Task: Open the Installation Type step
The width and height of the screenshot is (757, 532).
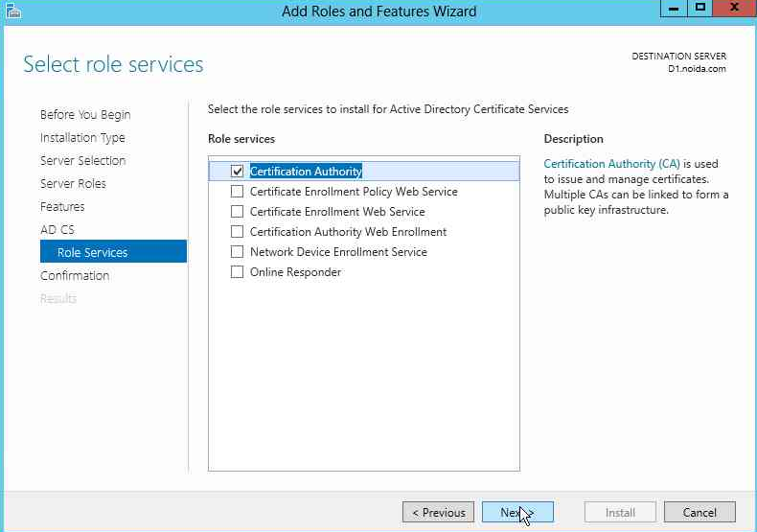Action: 82,138
